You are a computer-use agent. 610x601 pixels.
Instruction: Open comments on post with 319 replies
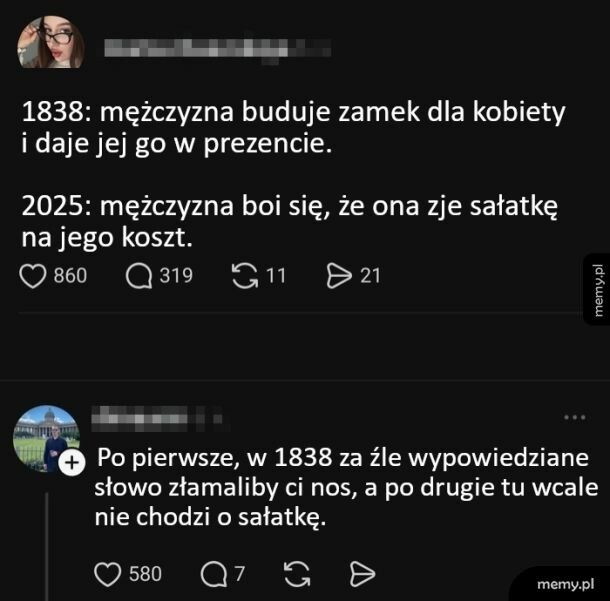(139, 276)
